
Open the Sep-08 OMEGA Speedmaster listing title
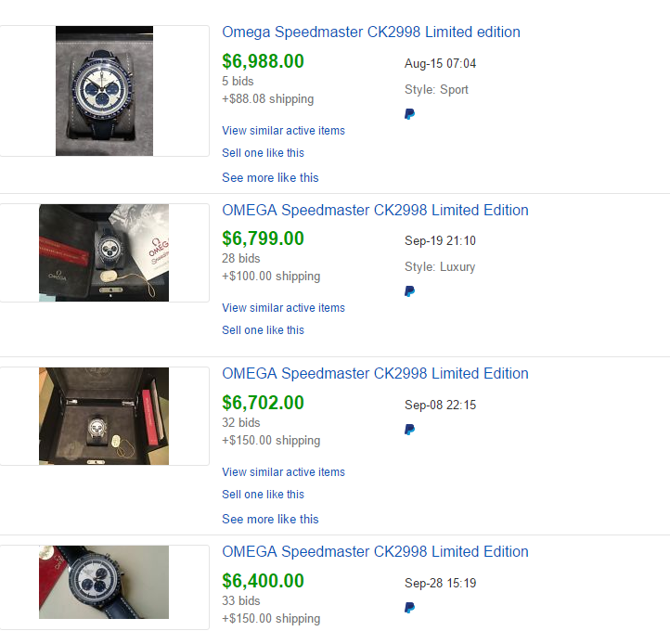tap(375, 374)
